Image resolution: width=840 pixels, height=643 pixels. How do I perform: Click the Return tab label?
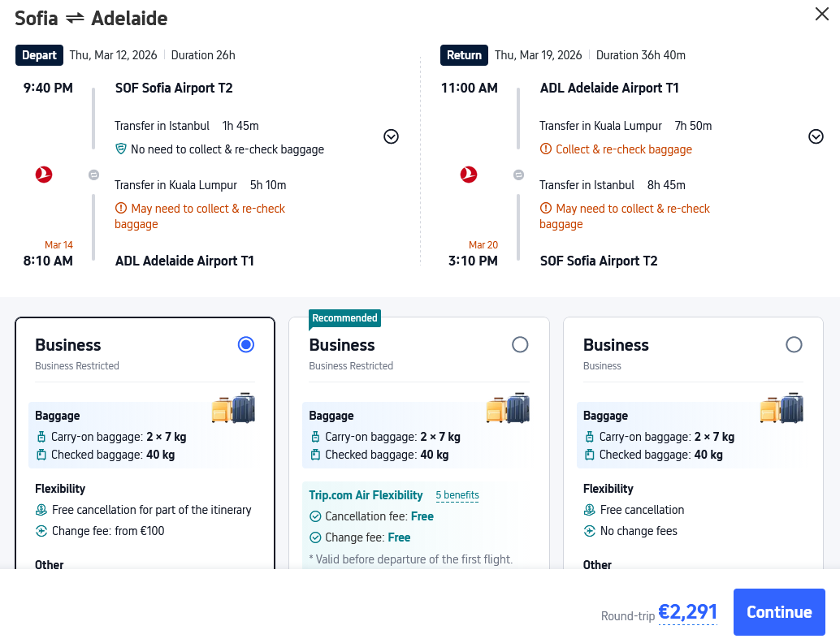pos(464,55)
